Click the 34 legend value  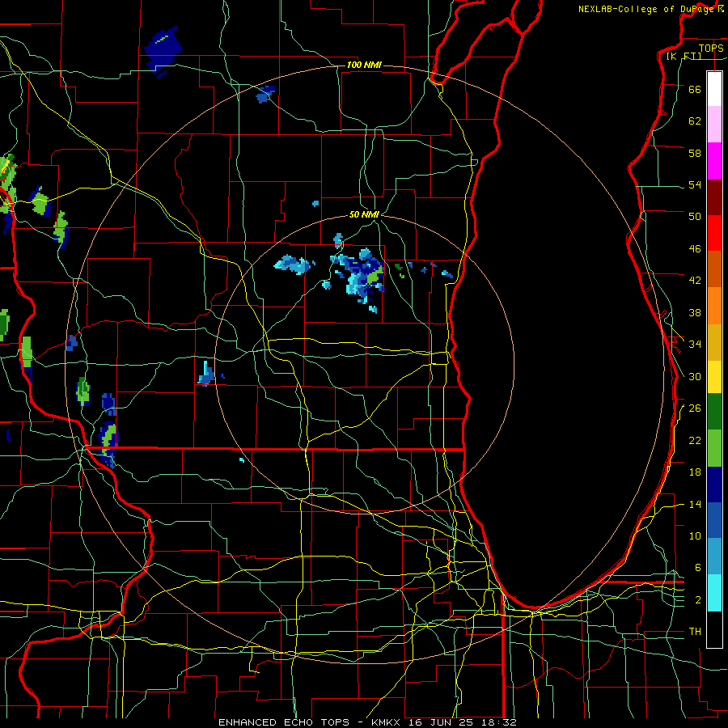point(695,345)
